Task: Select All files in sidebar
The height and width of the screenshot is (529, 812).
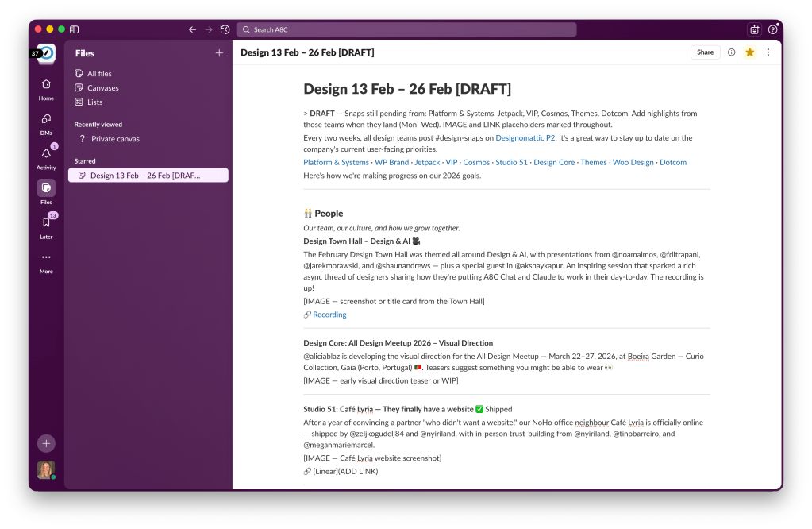Action: 99,74
